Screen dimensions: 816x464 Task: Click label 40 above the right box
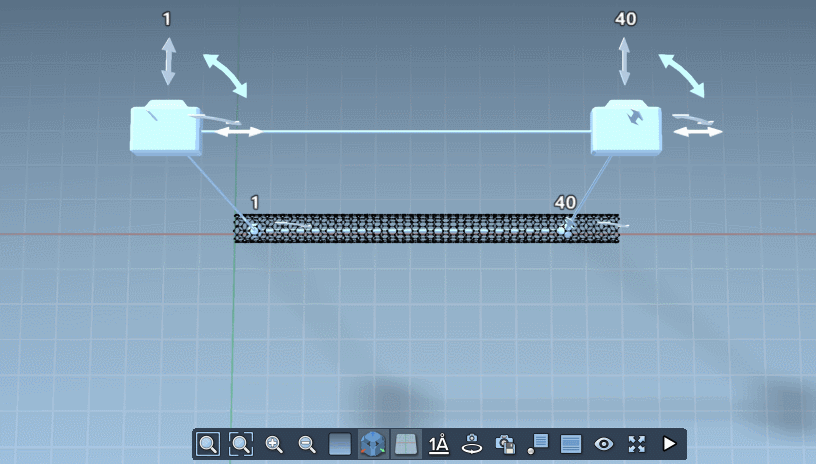pos(625,19)
